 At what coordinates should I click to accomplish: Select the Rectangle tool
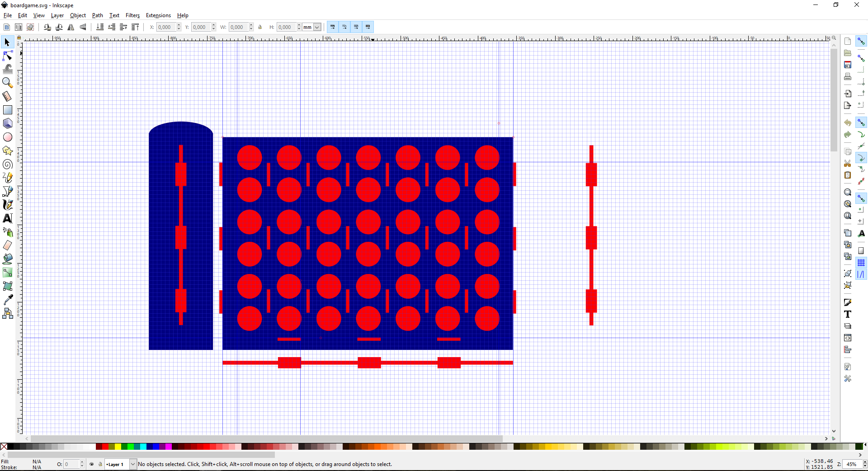pos(7,110)
